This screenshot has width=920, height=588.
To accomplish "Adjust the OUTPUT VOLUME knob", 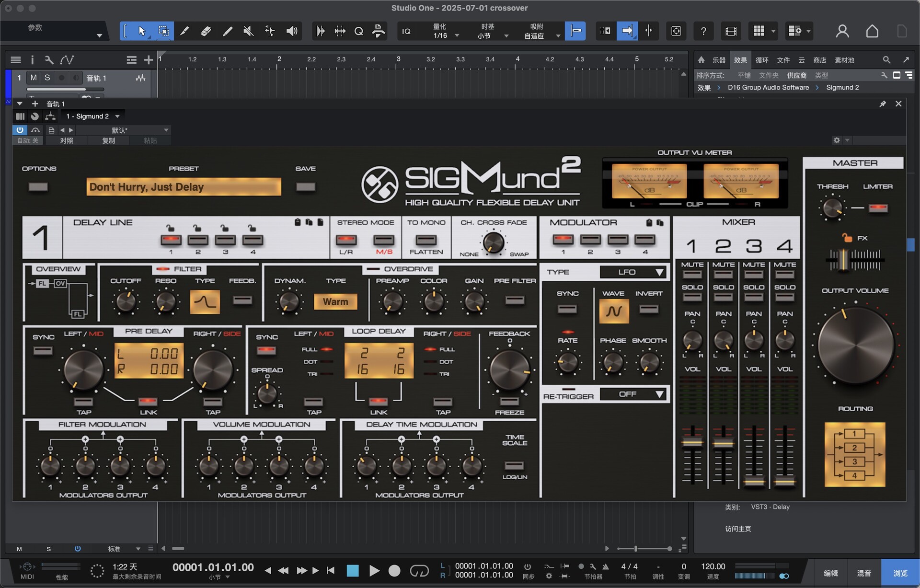I will (856, 345).
